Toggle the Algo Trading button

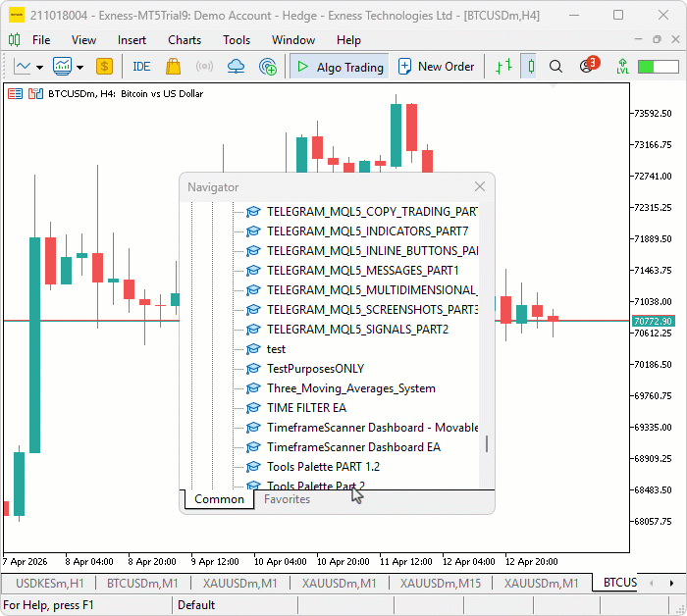(x=340, y=67)
